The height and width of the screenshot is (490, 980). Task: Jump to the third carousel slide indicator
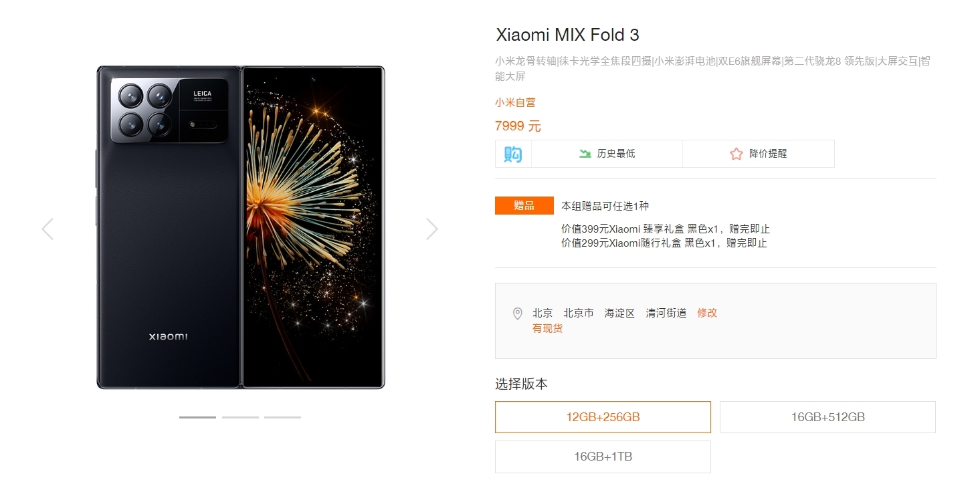[x=282, y=417]
